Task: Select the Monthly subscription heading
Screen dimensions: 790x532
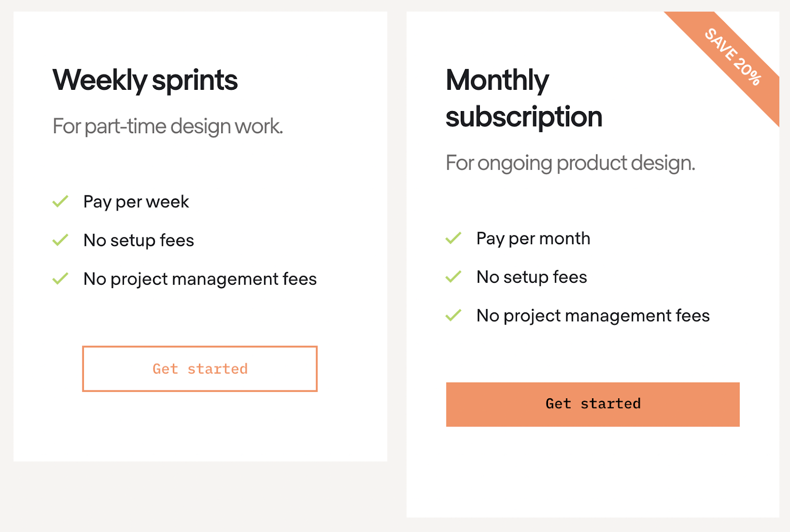Action: click(x=524, y=98)
